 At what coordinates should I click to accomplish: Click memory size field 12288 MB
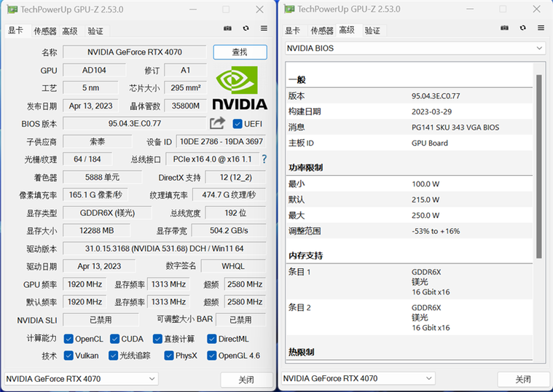(97, 230)
